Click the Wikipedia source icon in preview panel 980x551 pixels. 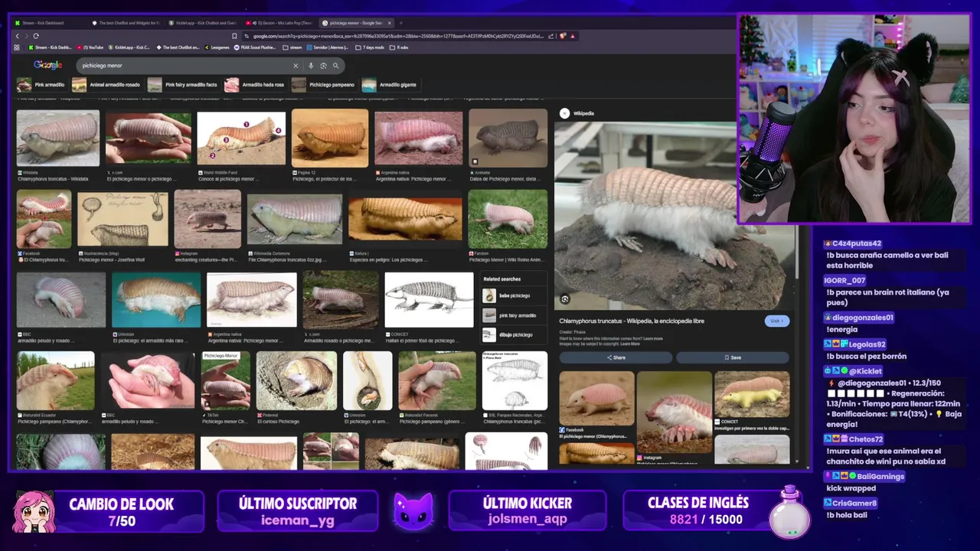click(x=564, y=113)
